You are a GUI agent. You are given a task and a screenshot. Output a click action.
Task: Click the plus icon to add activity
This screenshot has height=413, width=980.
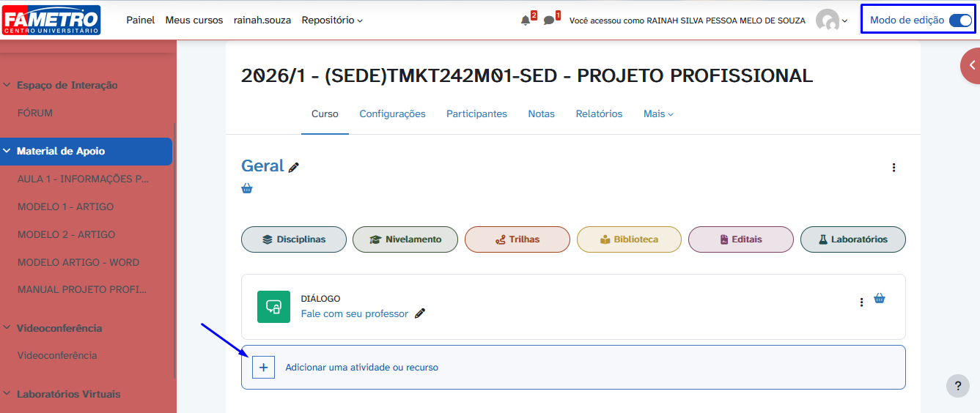point(264,368)
